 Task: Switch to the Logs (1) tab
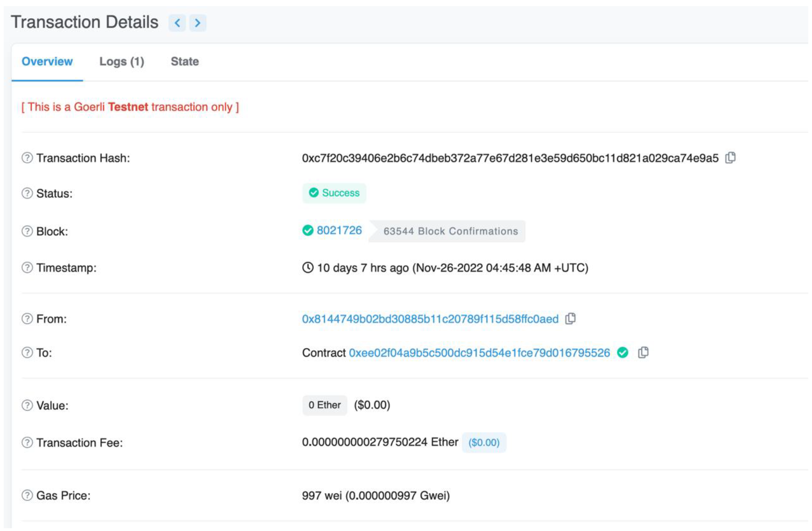click(x=122, y=61)
